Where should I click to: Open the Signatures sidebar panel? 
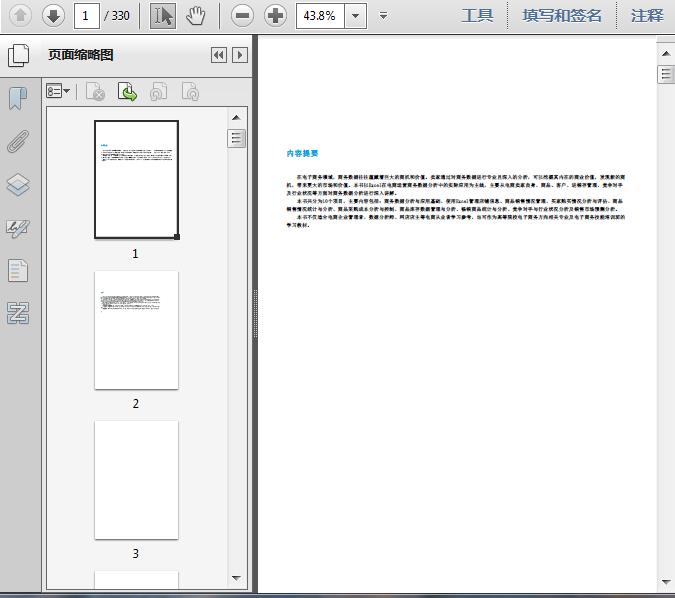pos(18,228)
